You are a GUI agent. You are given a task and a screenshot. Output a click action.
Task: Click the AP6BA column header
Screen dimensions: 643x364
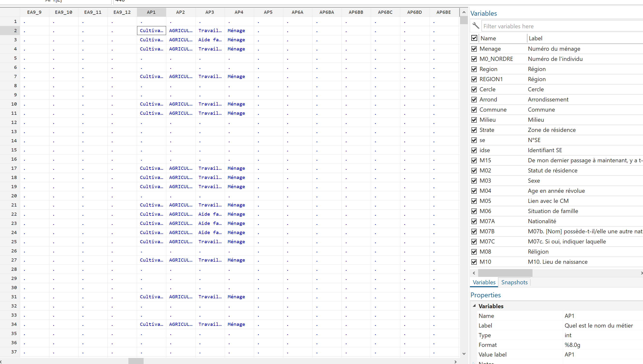point(327,12)
